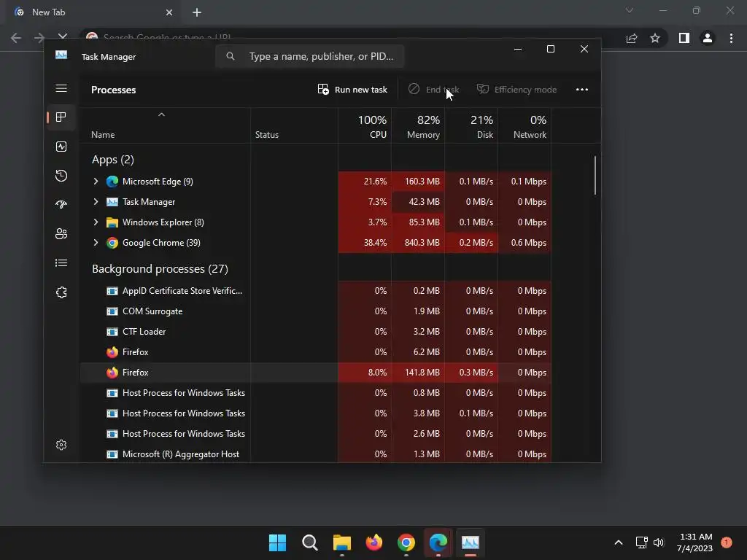Open Startup apps page in sidebar
747x560 pixels.
pyautogui.click(x=61, y=205)
